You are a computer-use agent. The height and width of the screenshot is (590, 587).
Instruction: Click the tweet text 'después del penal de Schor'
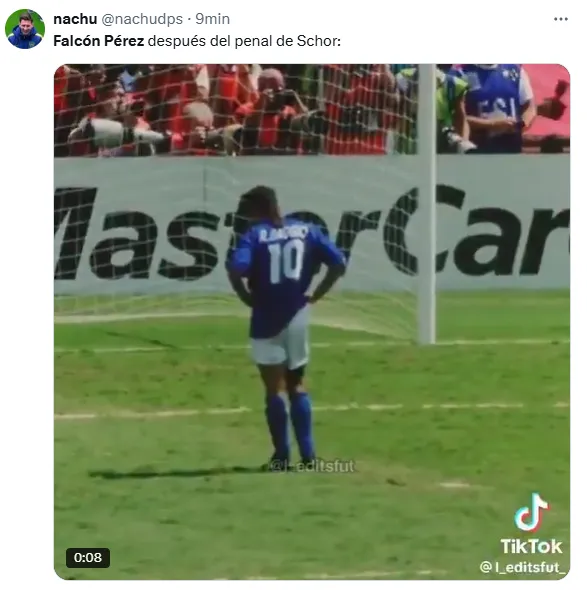tap(244, 41)
